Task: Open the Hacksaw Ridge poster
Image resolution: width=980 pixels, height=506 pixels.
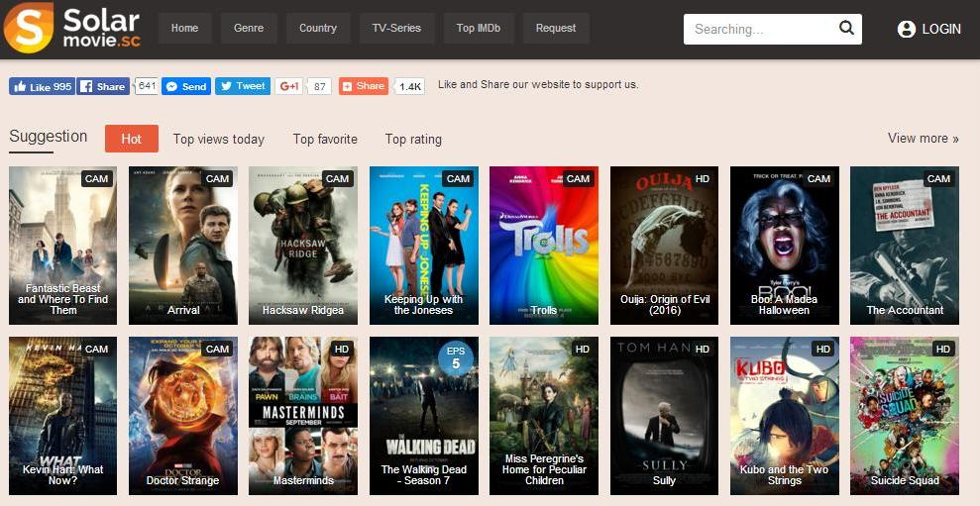Action: coord(303,246)
